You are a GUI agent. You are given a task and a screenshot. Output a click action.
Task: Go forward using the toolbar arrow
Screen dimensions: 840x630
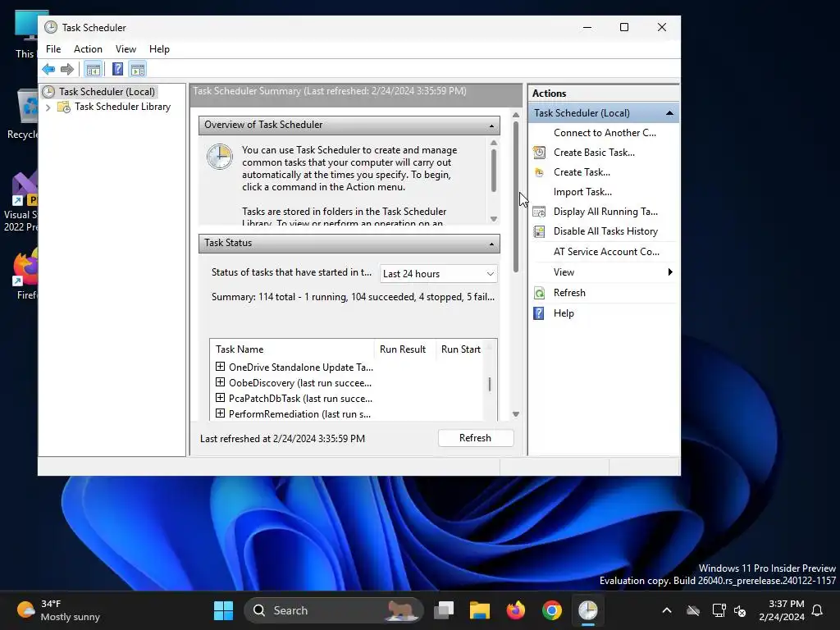67,69
